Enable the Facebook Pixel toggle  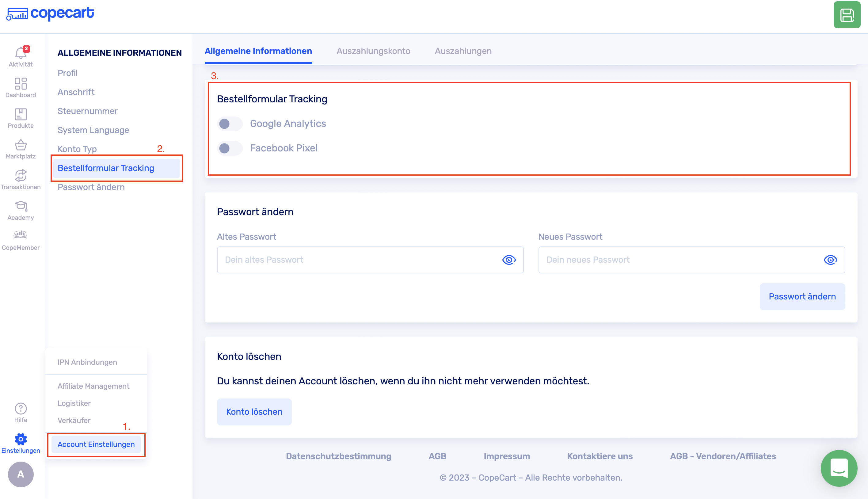[x=230, y=148]
